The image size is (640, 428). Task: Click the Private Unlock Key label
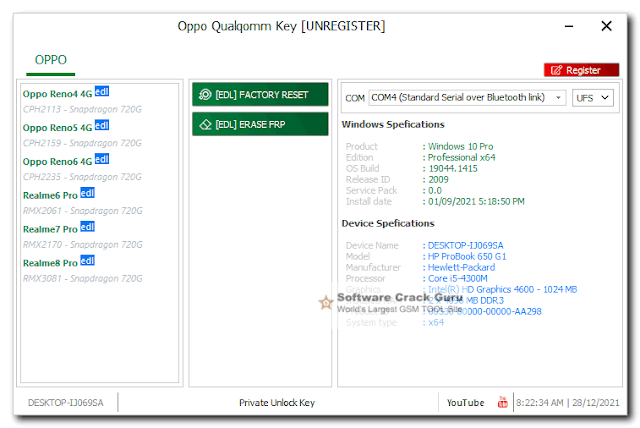tap(277, 403)
